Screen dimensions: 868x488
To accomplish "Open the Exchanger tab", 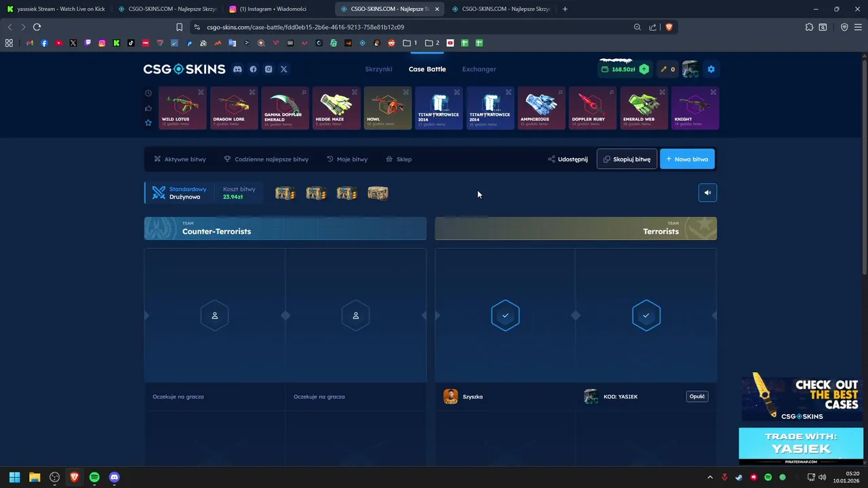I will point(479,69).
